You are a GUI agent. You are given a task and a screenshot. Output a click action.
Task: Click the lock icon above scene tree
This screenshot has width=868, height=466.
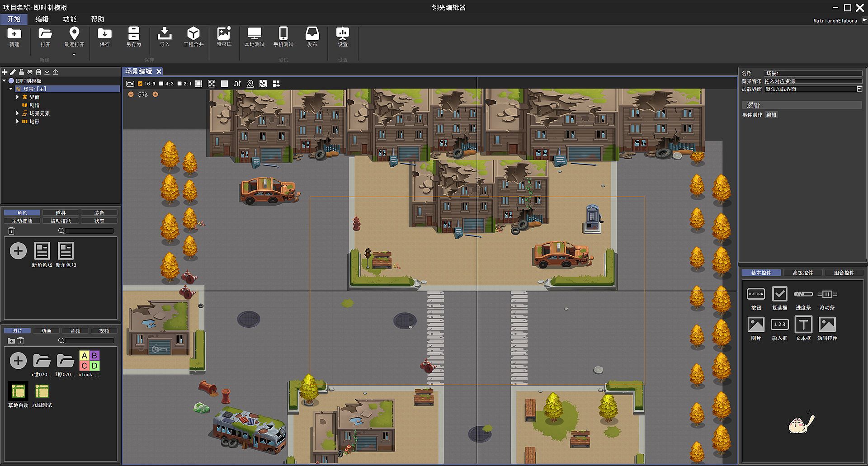pos(21,72)
